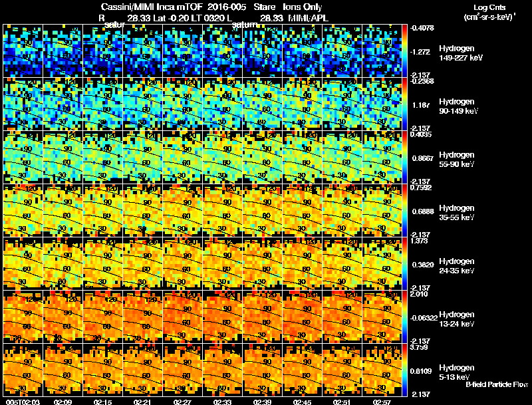Click the B-field Particle Flow label
Screen dimensions: 532x405
497,384
